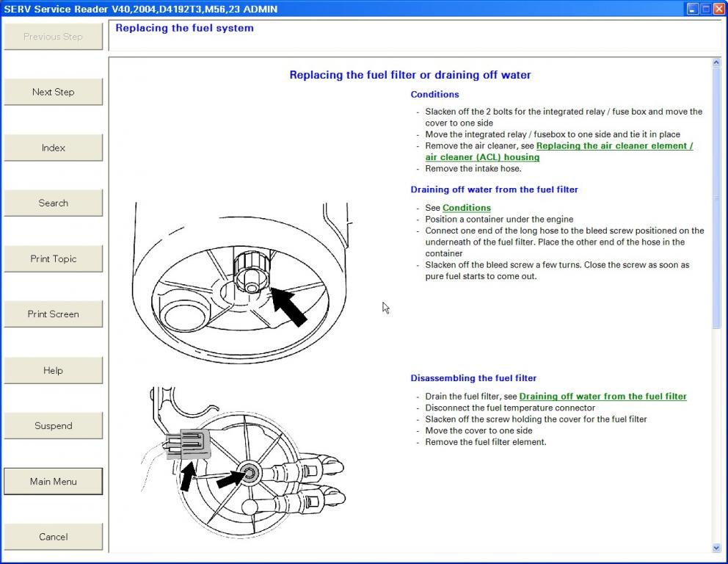This screenshot has width=728, height=564.
Task: Click the disabled Previous Step button
Action: click(x=54, y=37)
